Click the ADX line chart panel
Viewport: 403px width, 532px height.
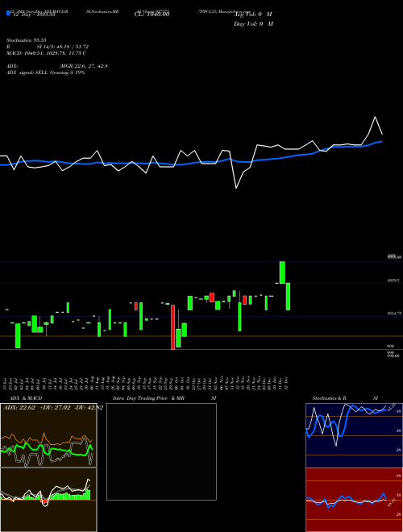[48, 435]
